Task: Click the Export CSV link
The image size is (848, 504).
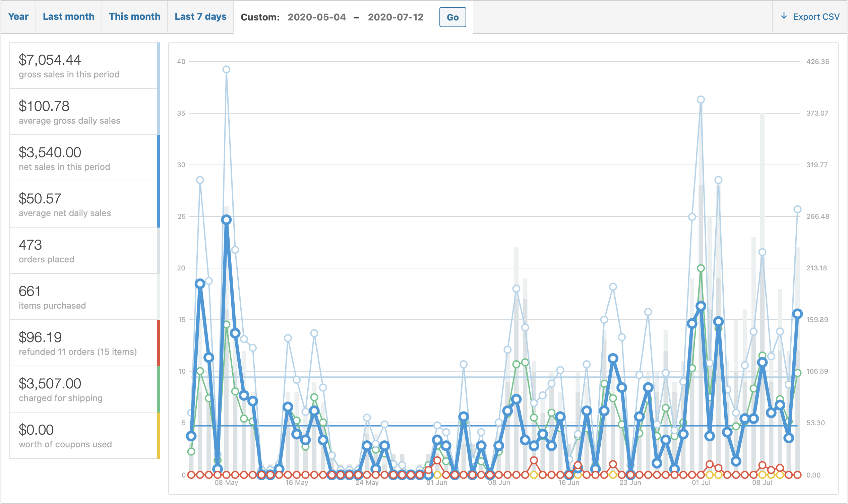Action: (x=816, y=17)
